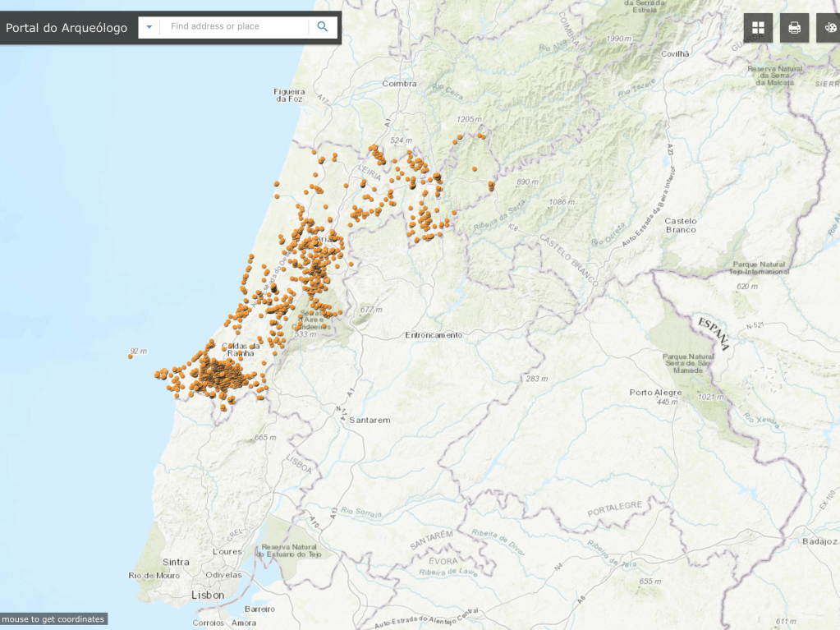Click the magnifying glass search button

click(323, 27)
